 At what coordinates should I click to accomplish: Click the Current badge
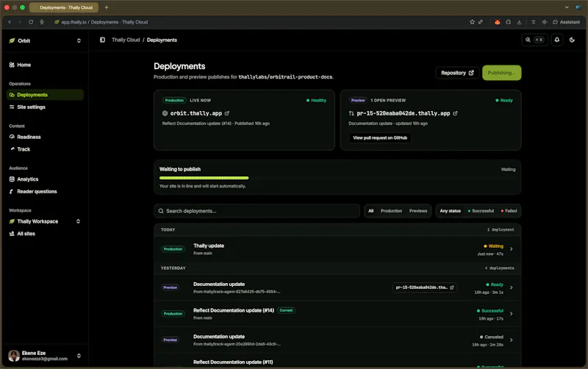pyautogui.click(x=286, y=310)
